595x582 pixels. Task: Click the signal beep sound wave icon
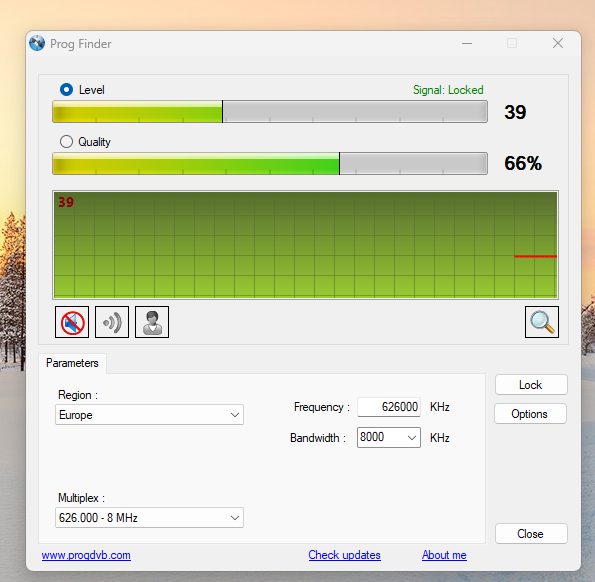click(x=112, y=322)
